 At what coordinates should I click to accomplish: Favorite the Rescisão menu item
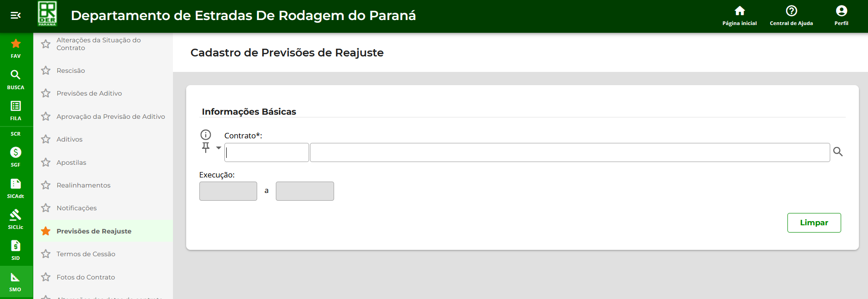[x=46, y=71]
